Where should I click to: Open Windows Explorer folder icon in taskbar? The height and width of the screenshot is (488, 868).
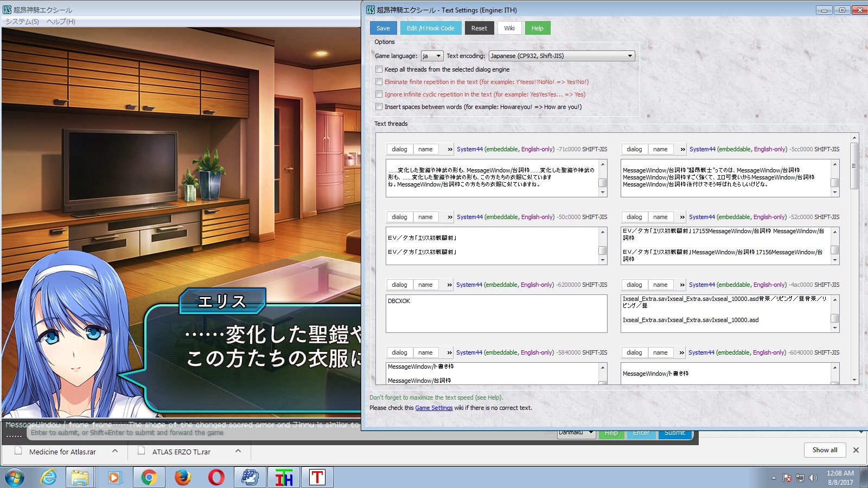coord(80,477)
